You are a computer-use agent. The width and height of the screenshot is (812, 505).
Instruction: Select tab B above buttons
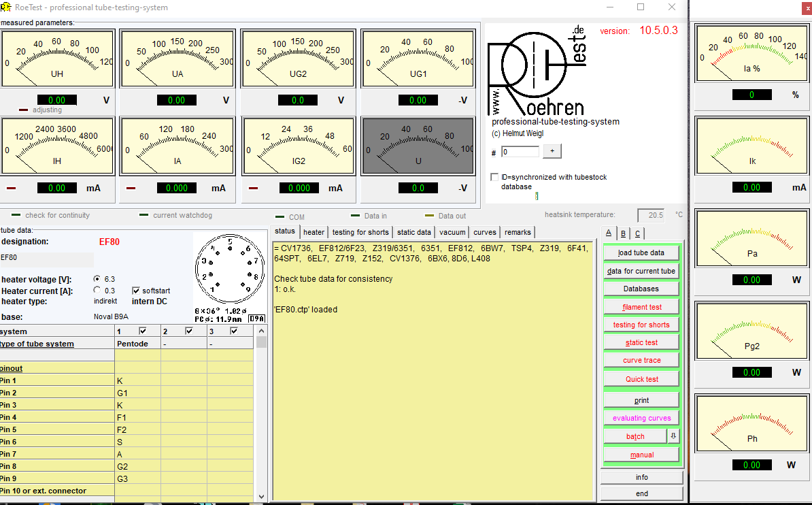pos(623,233)
